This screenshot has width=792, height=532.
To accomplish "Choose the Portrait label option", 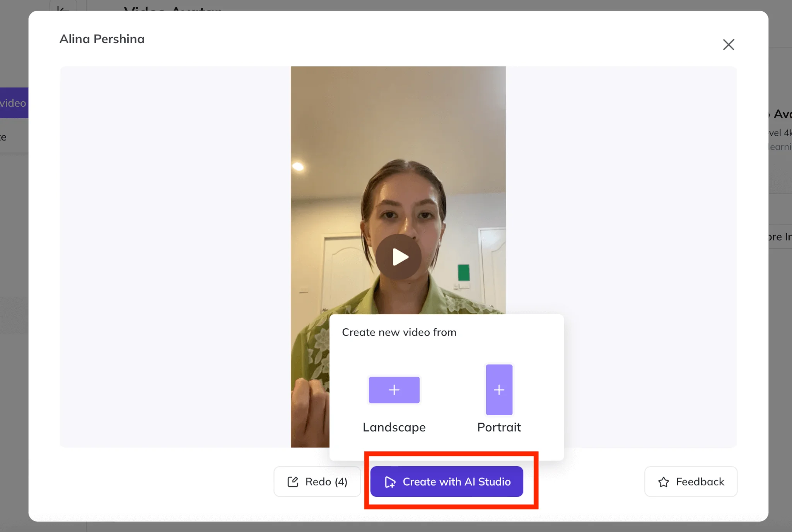I will pos(499,427).
